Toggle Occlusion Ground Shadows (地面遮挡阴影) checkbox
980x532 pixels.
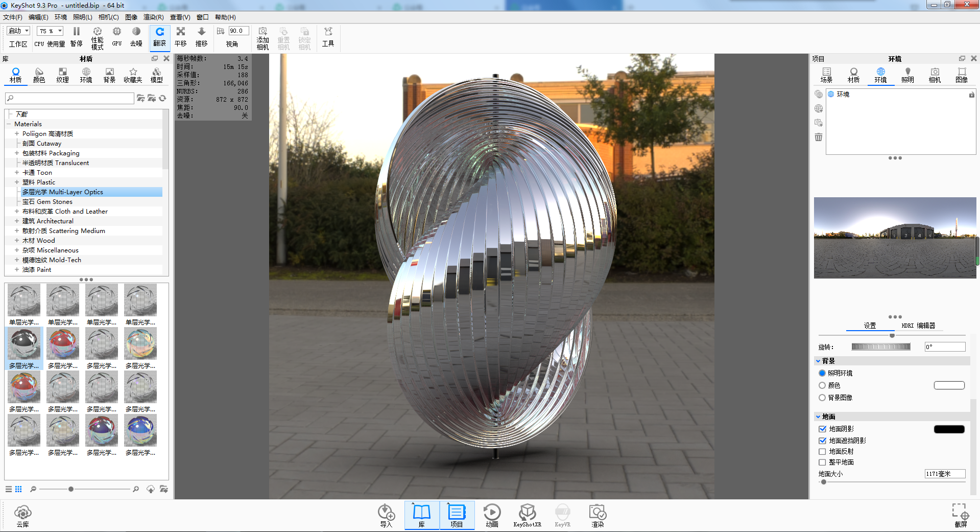click(x=822, y=441)
